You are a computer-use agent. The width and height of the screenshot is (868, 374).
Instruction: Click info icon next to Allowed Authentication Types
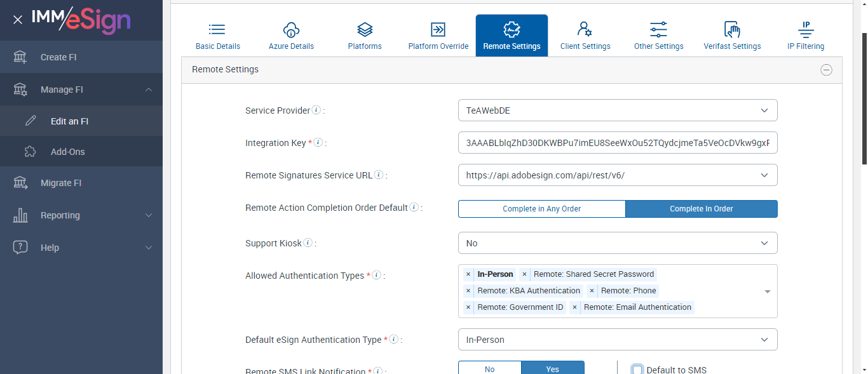[x=376, y=275]
